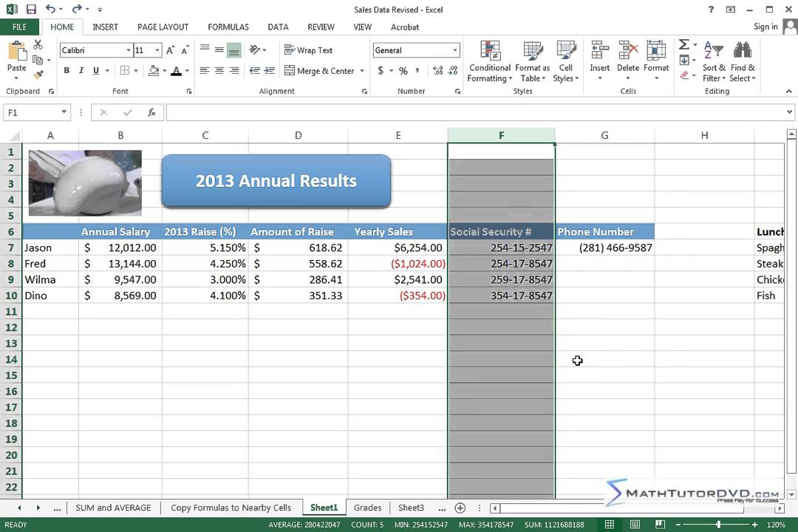This screenshot has width=798, height=532.
Task: Click the AutoSum sigma icon
Action: click(684, 45)
